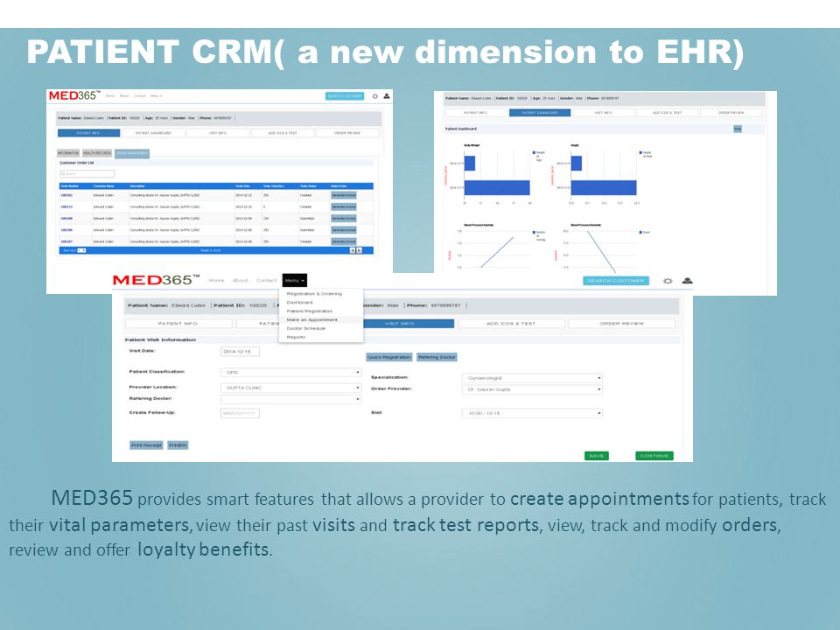This screenshot has height=630, width=840.
Task: Click the MED365 logo in the visit info screen
Action: pos(156,280)
